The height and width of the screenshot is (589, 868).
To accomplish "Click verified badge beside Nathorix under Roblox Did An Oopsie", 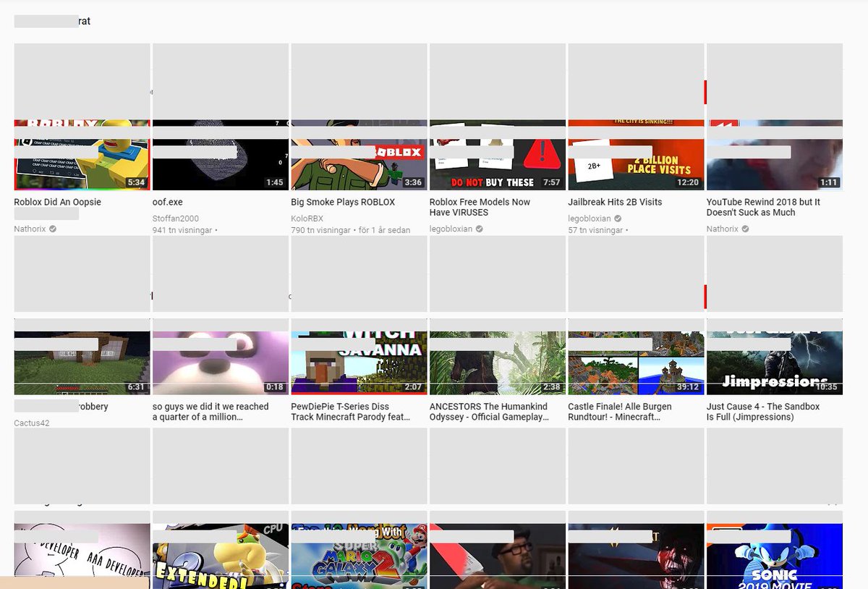I will coord(53,229).
